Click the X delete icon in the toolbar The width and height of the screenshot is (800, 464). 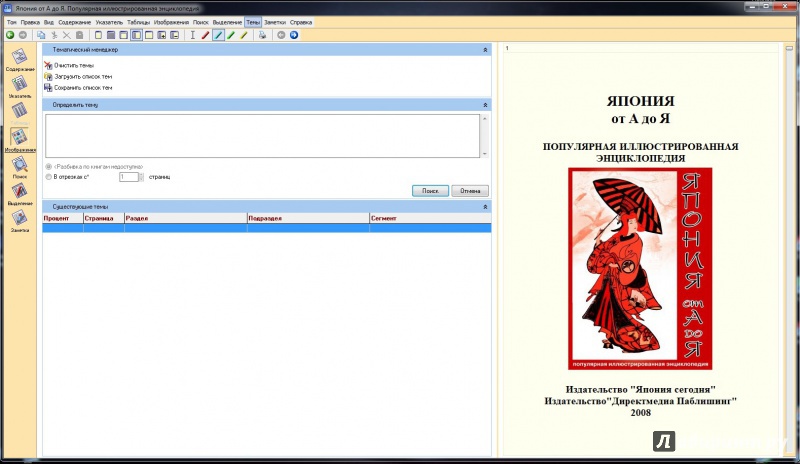(67, 35)
